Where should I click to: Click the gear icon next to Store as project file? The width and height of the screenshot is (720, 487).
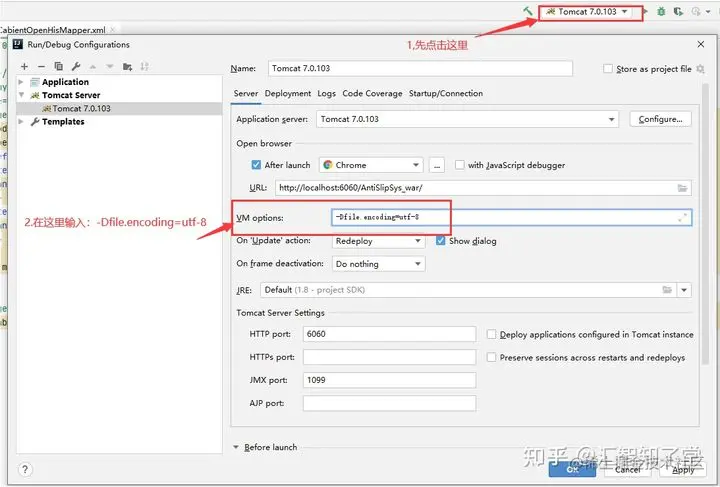pyautogui.click(x=700, y=69)
